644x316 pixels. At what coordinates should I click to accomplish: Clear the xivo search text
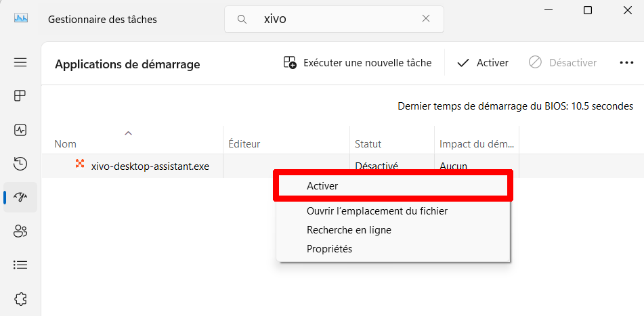[426, 19]
